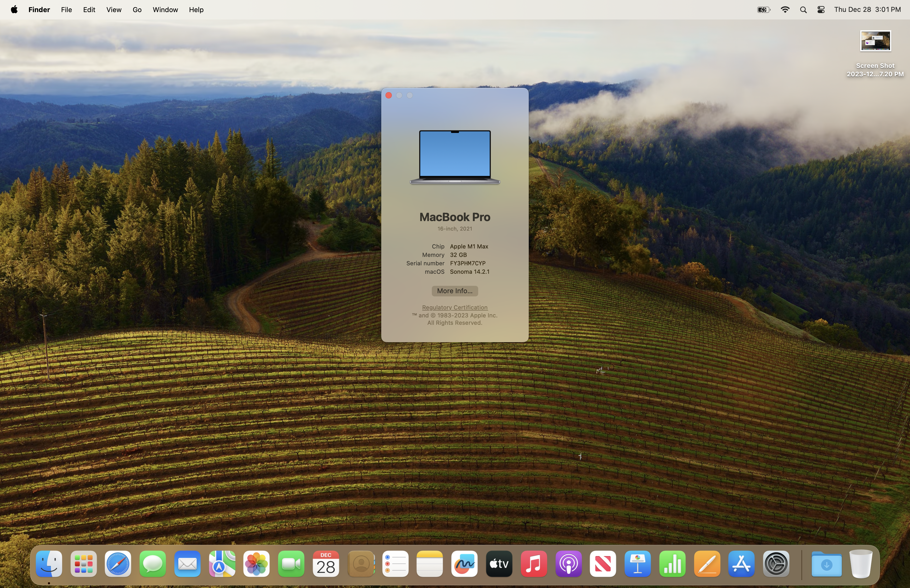
Task: Launch App Store from the Dock
Action: tap(741, 564)
